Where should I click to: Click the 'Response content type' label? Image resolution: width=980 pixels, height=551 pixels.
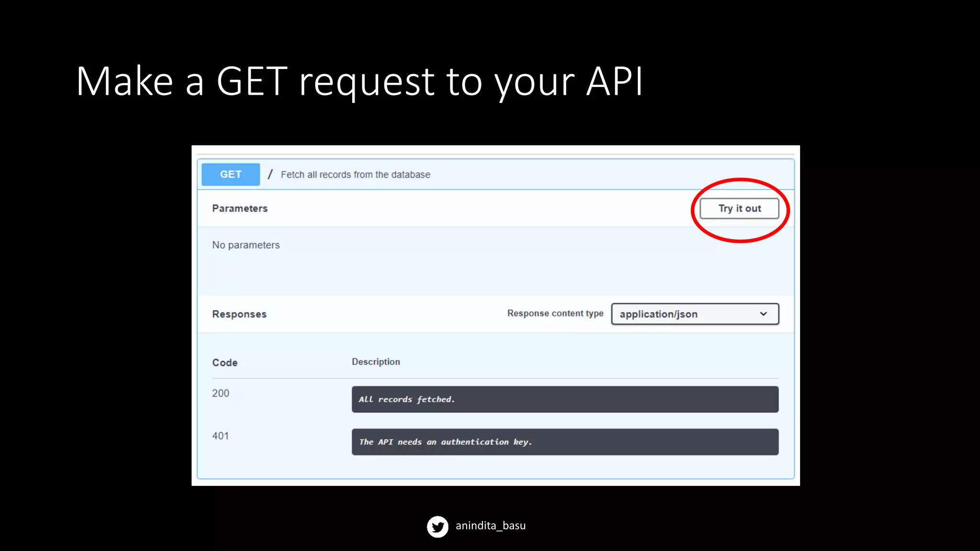[556, 313]
